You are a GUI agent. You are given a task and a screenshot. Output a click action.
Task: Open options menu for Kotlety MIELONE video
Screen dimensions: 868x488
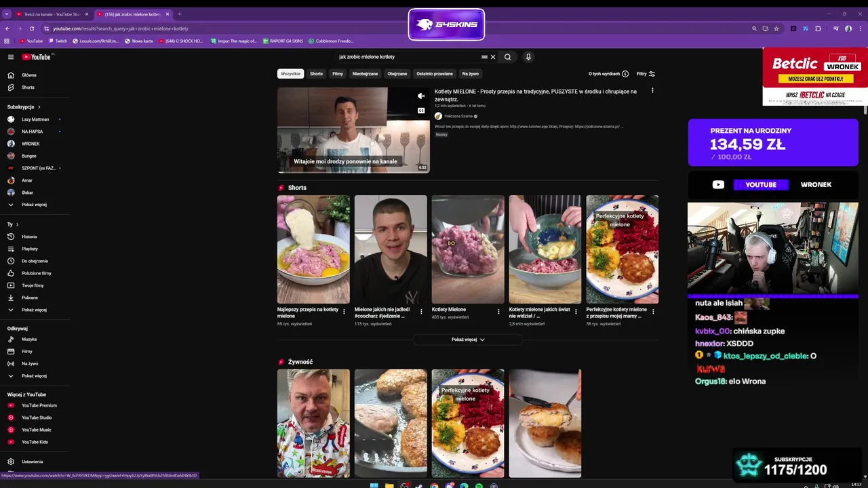[652, 91]
